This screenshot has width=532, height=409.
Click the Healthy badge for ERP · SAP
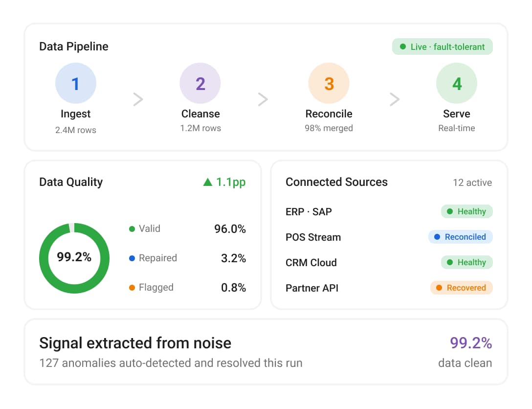pyautogui.click(x=467, y=211)
